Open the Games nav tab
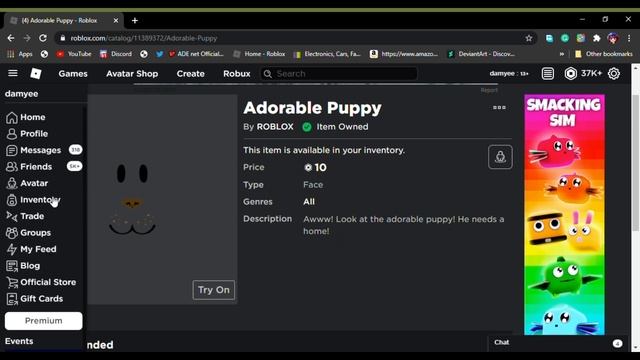Screen dimensions: 640x360 pyautogui.click(x=73, y=74)
